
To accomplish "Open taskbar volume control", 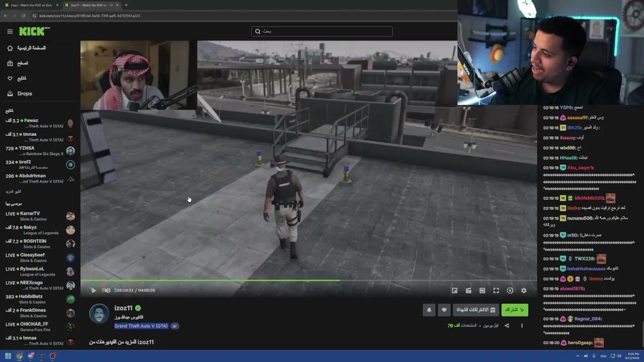I will (619, 356).
